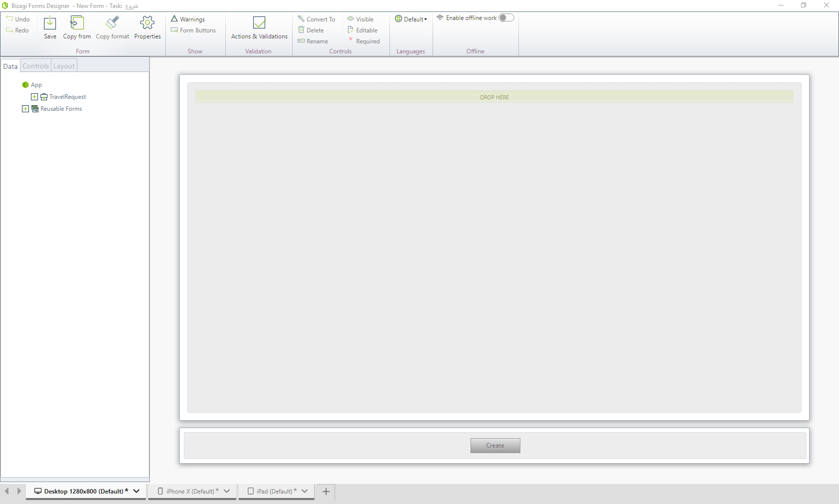Click the Bizagi logo in title bar
Viewport: 839px width, 504px height.
pyautogui.click(x=5, y=5)
